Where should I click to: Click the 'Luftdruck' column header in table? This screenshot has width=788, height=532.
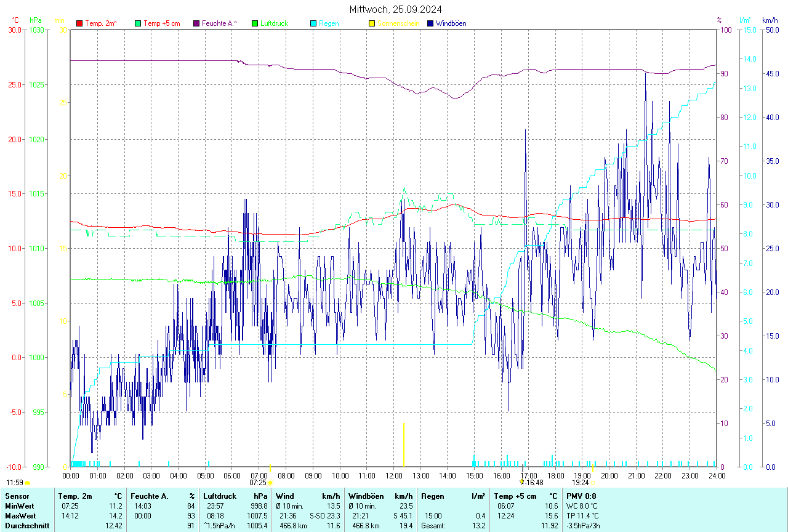tap(219, 496)
